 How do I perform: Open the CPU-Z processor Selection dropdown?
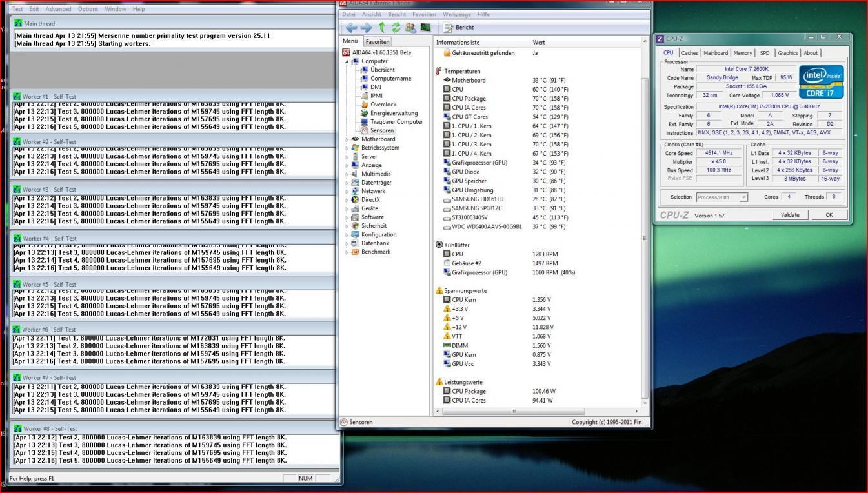click(722, 197)
